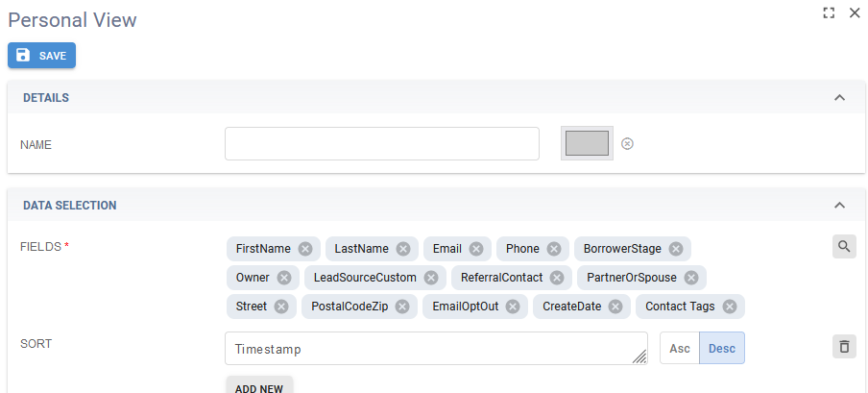Click the Timestamp sort text box

coord(432,349)
